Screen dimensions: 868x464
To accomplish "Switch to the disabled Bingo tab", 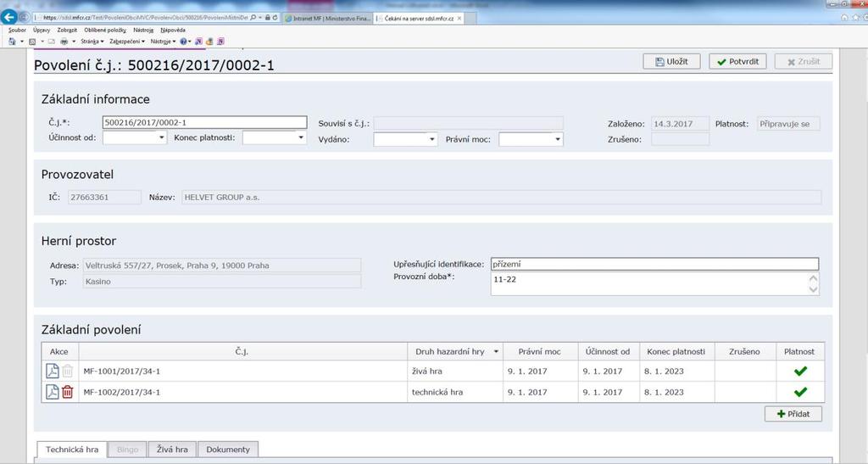I will (x=127, y=450).
